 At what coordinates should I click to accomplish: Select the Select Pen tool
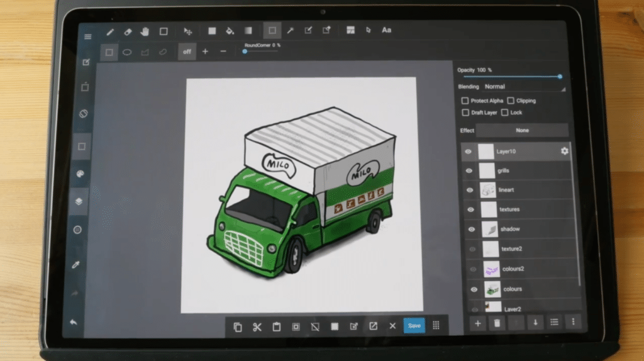coord(308,30)
